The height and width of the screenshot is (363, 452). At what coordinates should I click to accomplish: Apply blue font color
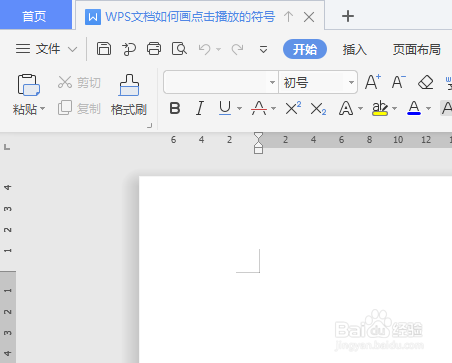pos(414,108)
